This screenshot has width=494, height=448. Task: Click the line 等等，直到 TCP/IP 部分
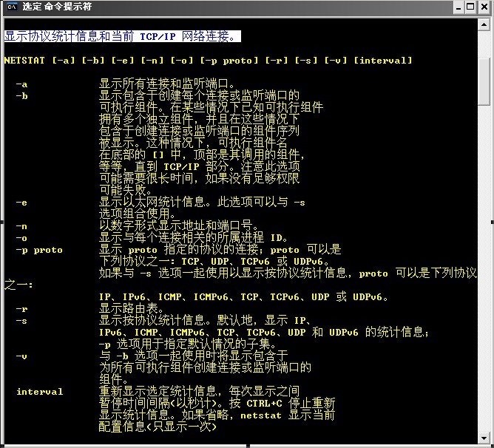200,166
